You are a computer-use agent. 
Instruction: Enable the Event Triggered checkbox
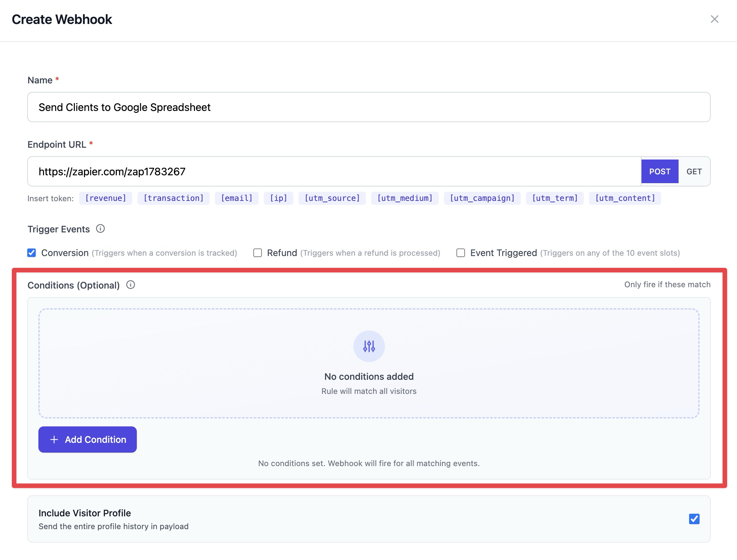point(461,253)
